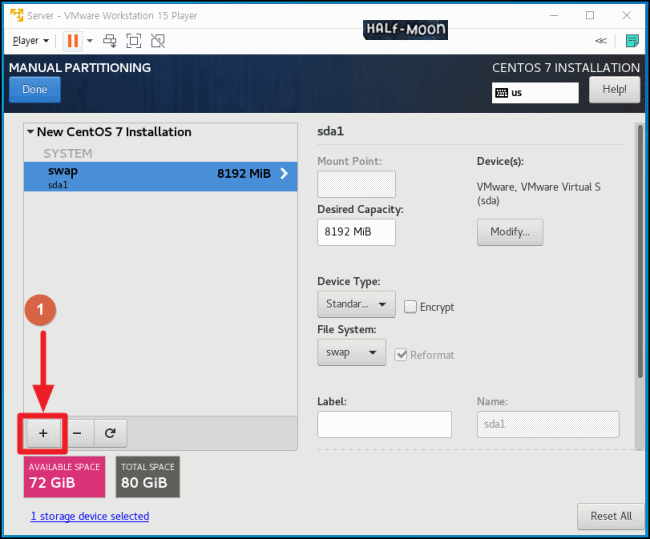650x539 pixels.
Task: Click the TOTAL SPACE 80 GiB box
Action: coord(148,477)
